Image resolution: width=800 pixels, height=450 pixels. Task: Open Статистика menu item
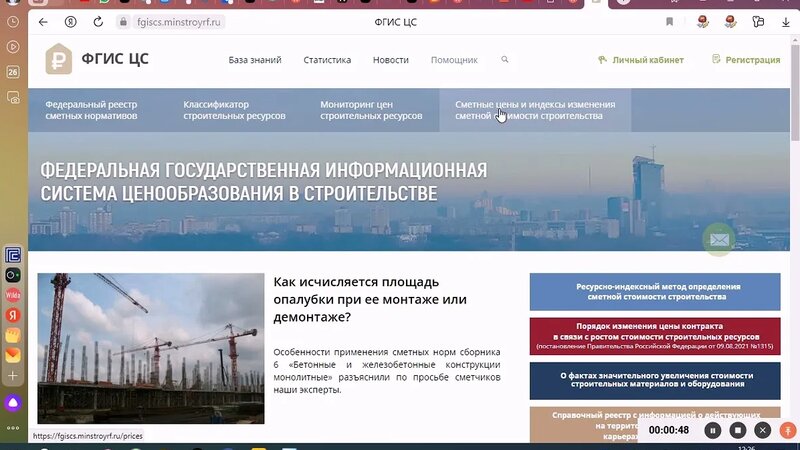[x=327, y=60]
